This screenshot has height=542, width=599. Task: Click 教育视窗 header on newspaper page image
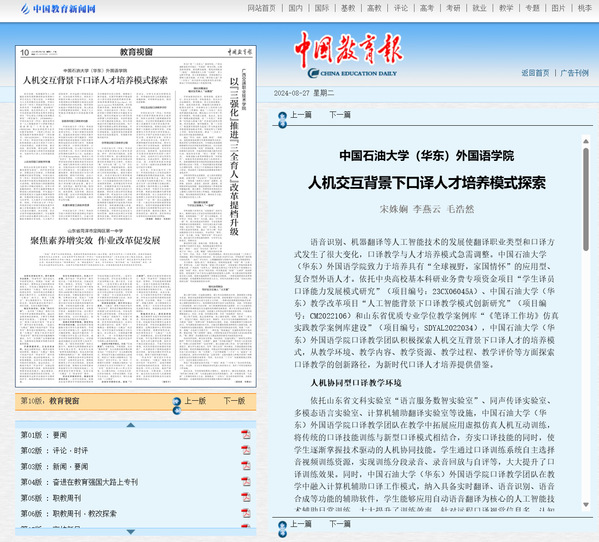pos(136,52)
